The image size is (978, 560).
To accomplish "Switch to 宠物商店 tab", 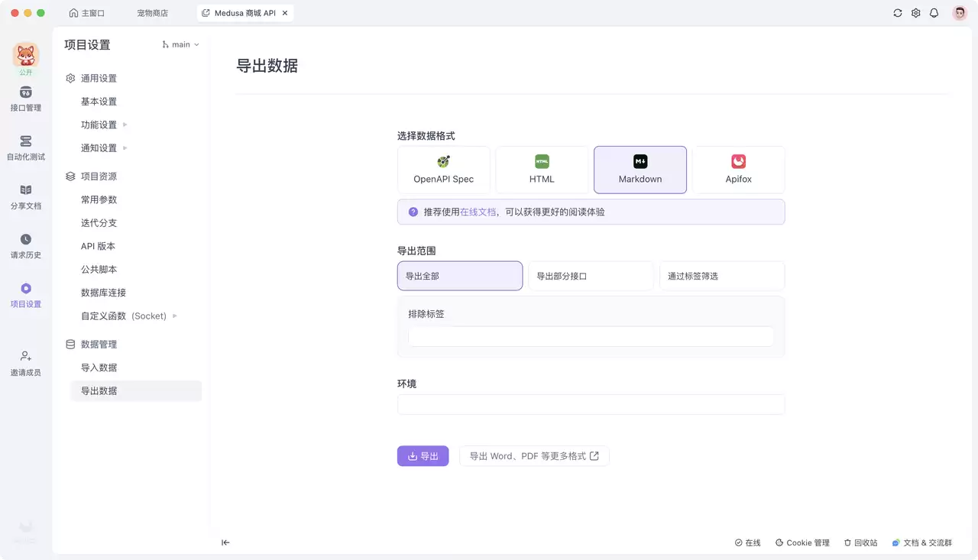I will (x=153, y=13).
